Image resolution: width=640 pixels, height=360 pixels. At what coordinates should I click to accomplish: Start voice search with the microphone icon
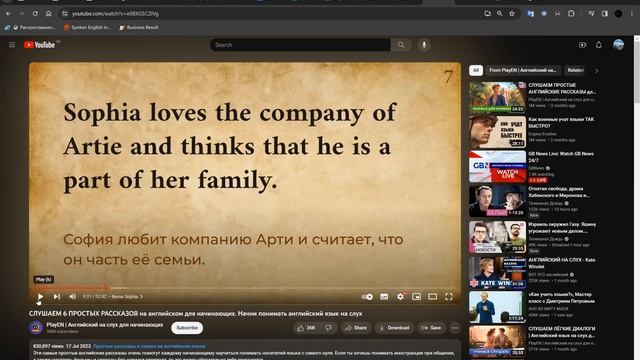[424, 45]
